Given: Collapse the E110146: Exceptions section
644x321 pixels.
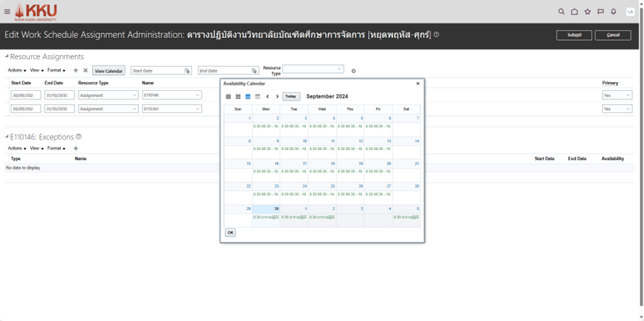Looking at the screenshot, I should tap(7, 137).
